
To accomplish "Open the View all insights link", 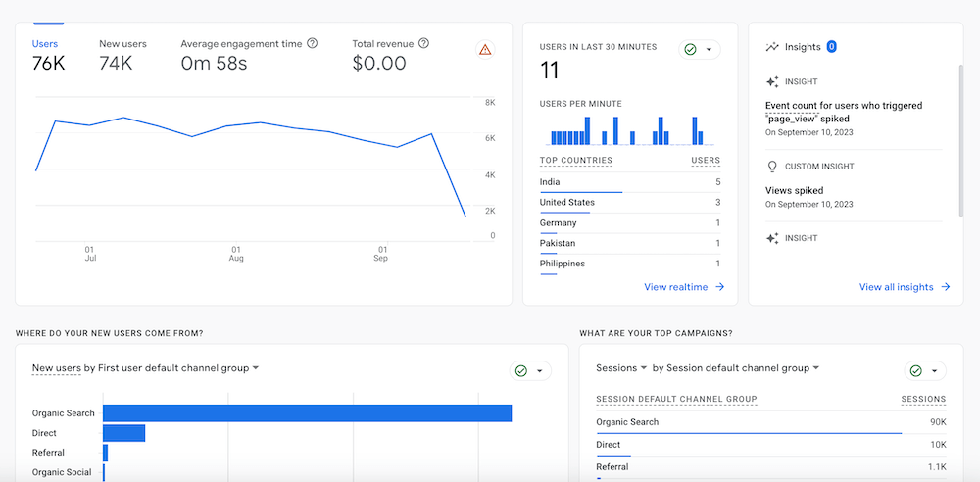I will tap(896, 287).
